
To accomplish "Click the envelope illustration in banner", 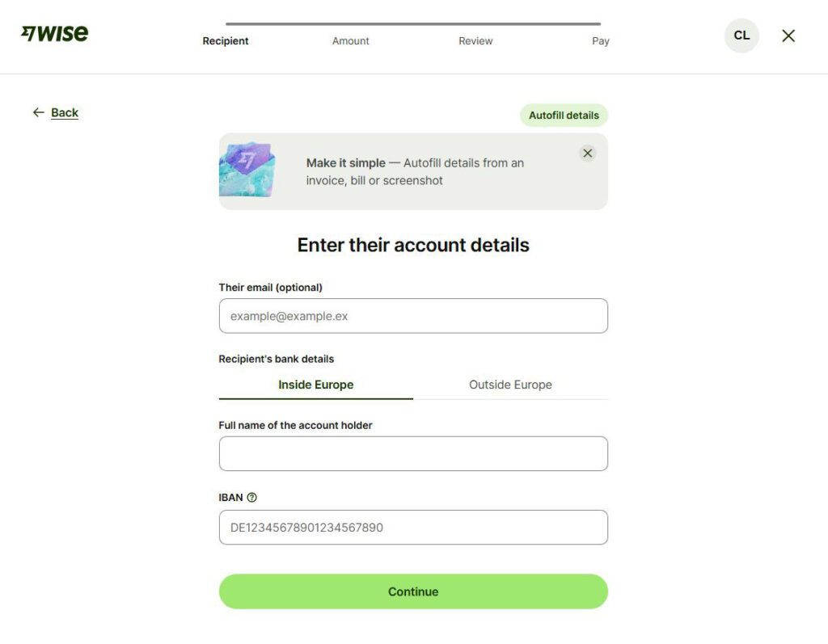I will (x=247, y=170).
